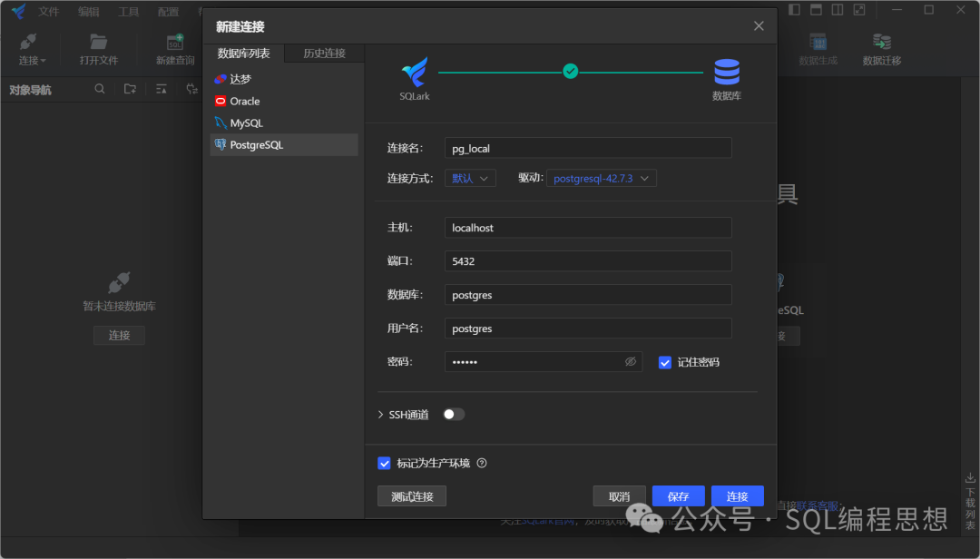Click the 保存 button

tap(678, 496)
